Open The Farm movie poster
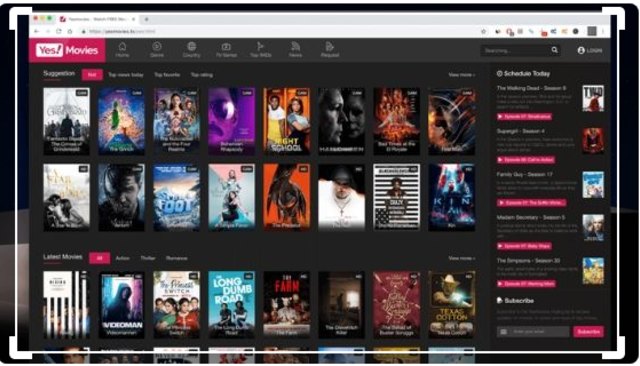 tap(287, 305)
